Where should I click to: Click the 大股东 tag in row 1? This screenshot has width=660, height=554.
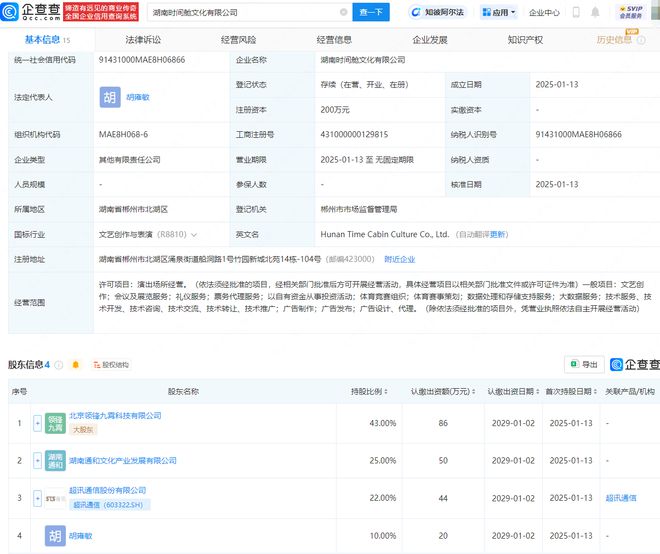(x=83, y=430)
